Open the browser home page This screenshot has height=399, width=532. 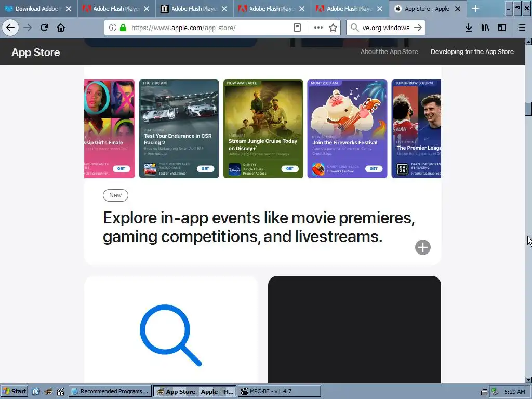pos(61,28)
